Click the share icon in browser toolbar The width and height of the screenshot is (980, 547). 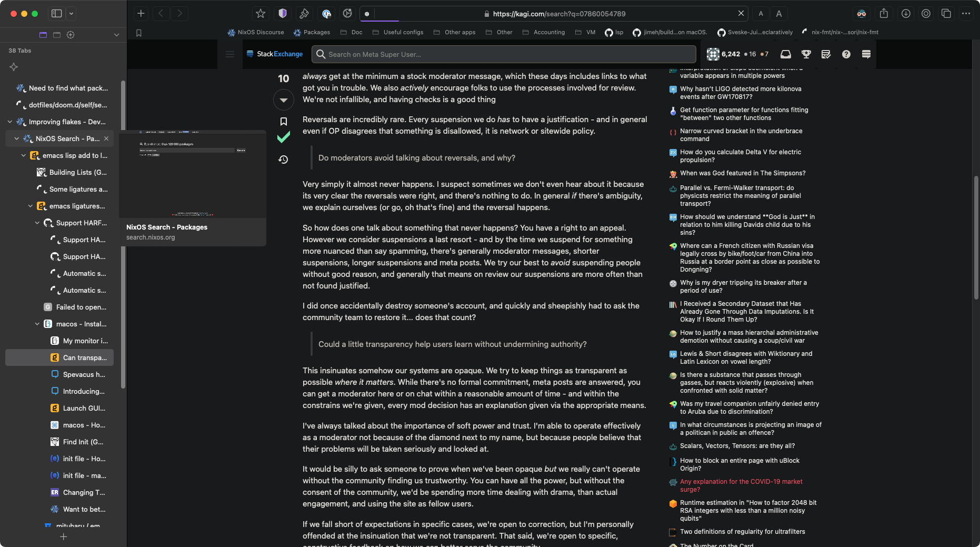884,14
